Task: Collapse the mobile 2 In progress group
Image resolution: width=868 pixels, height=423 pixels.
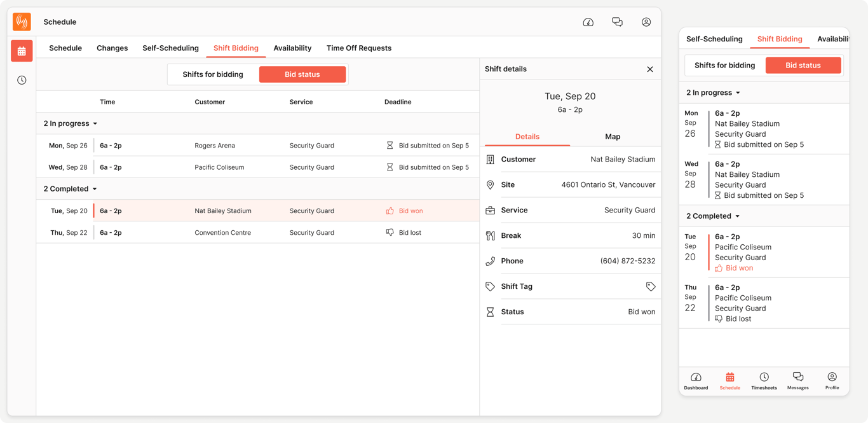Action: [x=714, y=93]
